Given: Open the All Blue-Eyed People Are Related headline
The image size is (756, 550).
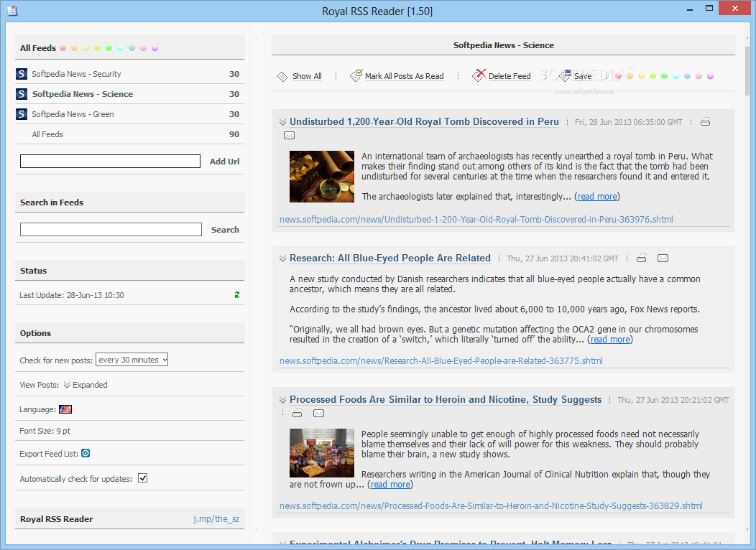Looking at the screenshot, I should (390, 258).
